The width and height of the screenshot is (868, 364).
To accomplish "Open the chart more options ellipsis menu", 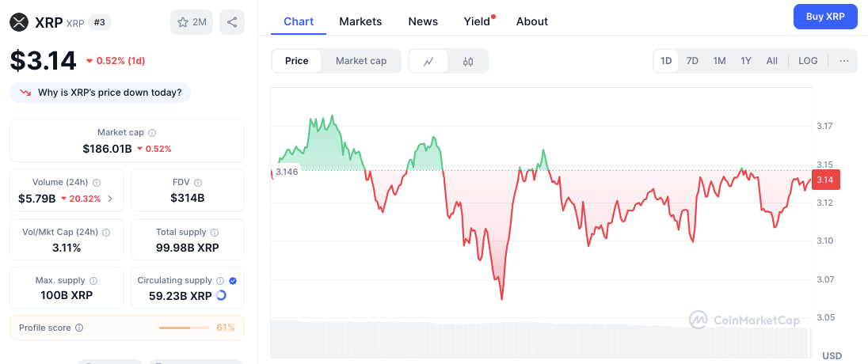I will [843, 61].
